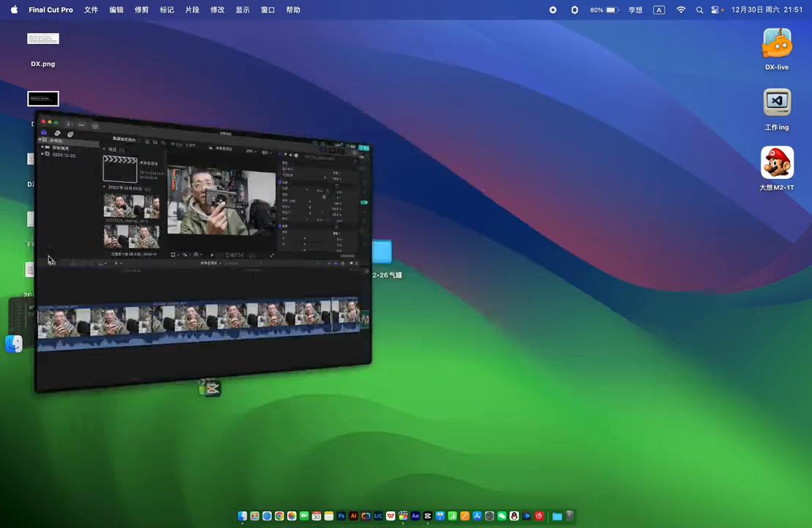Open Google Chrome from the Dock

tap(279, 516)
